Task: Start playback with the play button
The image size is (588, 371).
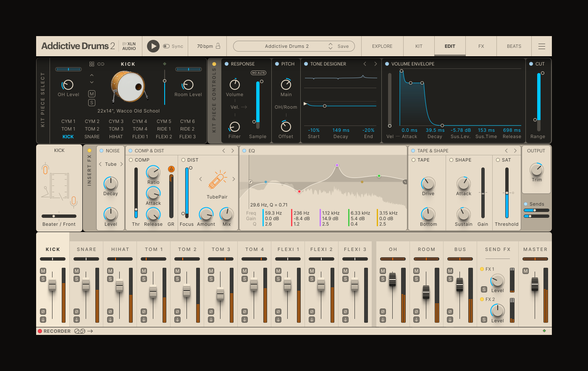Action: point(153,46)
